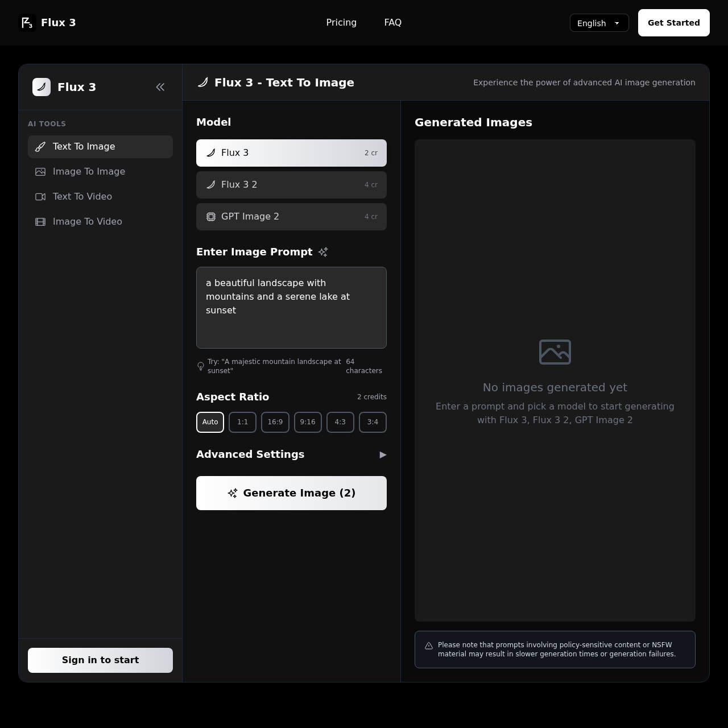
Task: Click the chip icon on GPT Image 2
Action: [x=211, y=217]
